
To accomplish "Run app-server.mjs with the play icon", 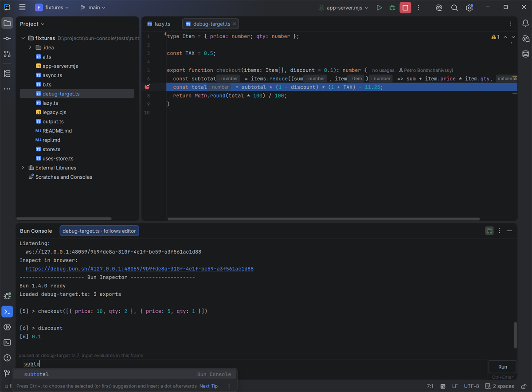I will click(379, 8).
